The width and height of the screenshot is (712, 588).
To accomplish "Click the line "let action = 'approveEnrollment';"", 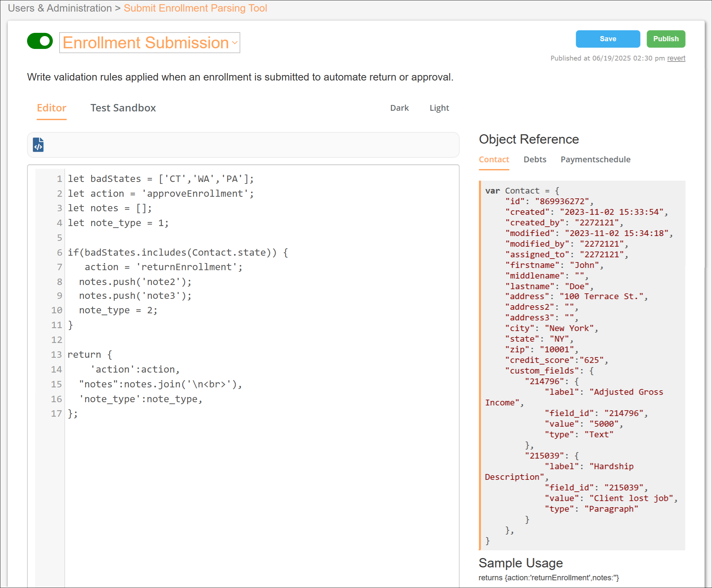I will click(x=161, y=194).
